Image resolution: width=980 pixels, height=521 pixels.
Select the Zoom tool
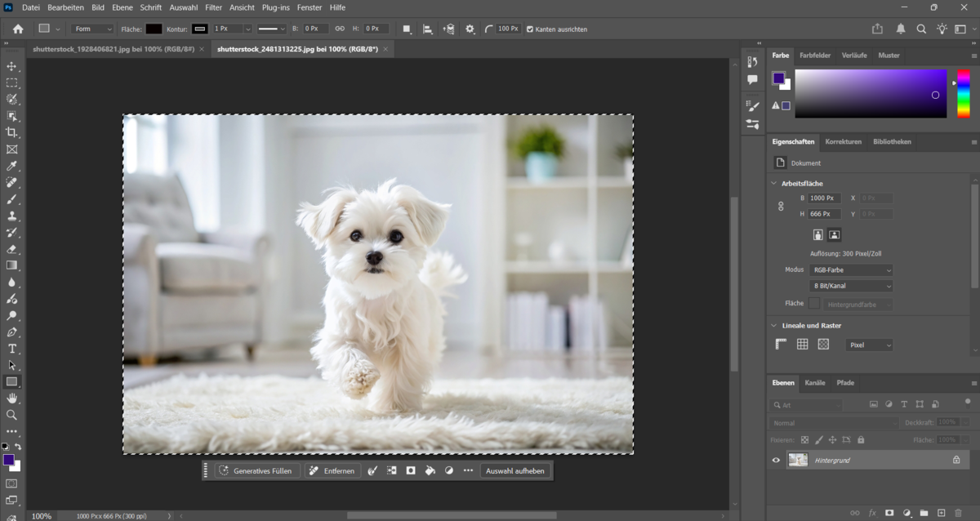click(x=12, y=416)
